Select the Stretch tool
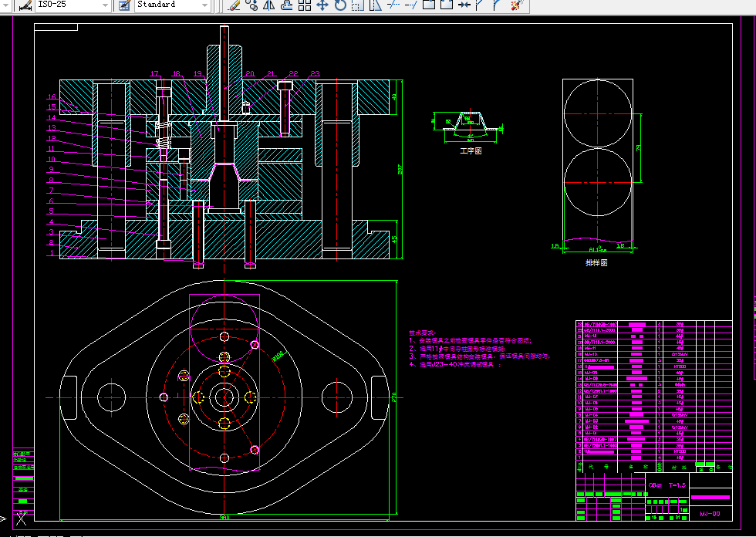 point(375,5)
